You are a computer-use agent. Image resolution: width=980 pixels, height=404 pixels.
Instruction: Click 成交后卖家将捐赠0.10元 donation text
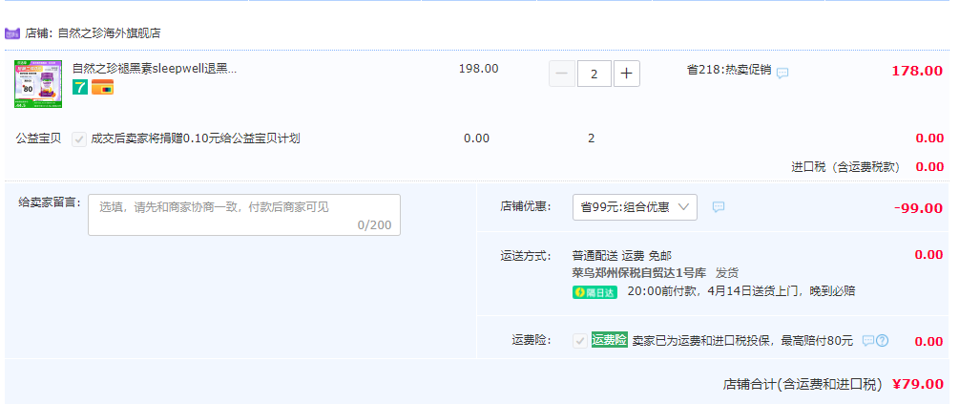pyautogui.click(x=196, y=138)
